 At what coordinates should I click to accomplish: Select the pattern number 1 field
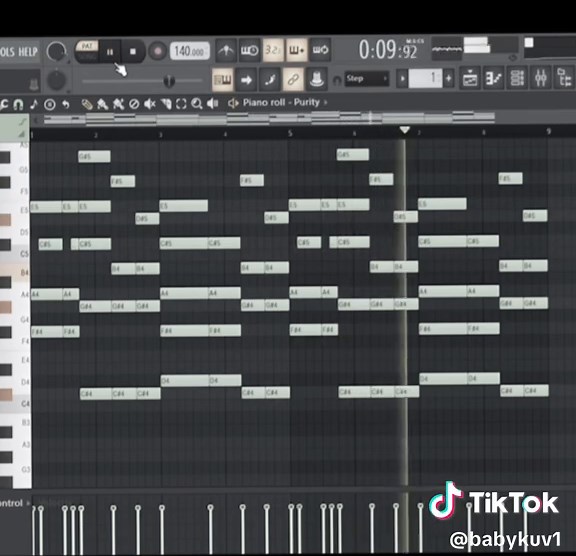click(425, 78)
